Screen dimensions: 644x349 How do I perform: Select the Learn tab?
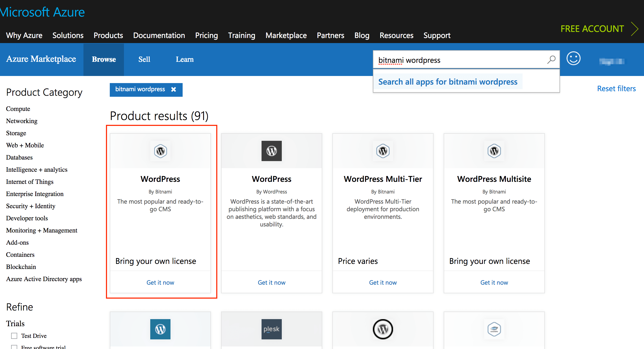click(x=185, y=60)
